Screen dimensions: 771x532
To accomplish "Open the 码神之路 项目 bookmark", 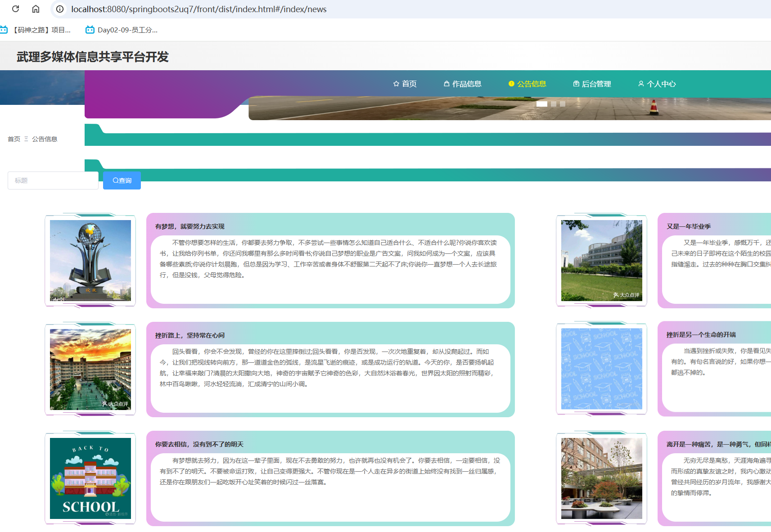I will tap(36, 30).
